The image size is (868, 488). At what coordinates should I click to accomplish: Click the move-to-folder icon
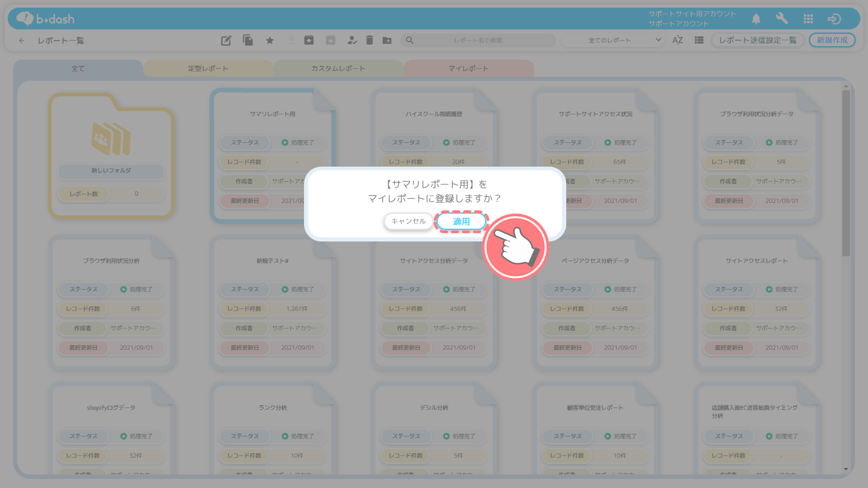point(387,40)
